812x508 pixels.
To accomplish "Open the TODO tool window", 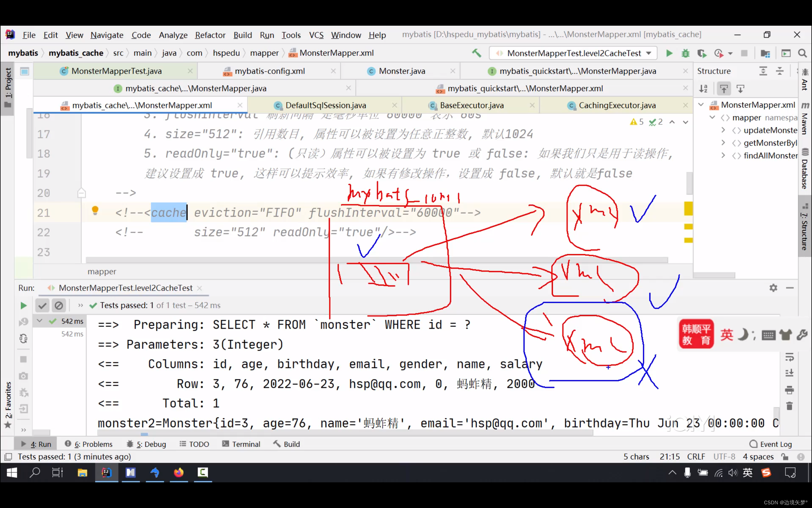I will pos(194,444).
